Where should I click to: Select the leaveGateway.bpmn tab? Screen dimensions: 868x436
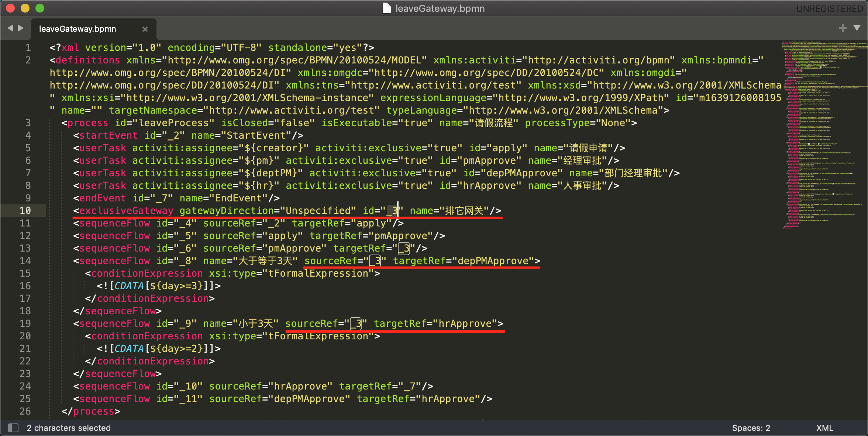coord(77,28)
